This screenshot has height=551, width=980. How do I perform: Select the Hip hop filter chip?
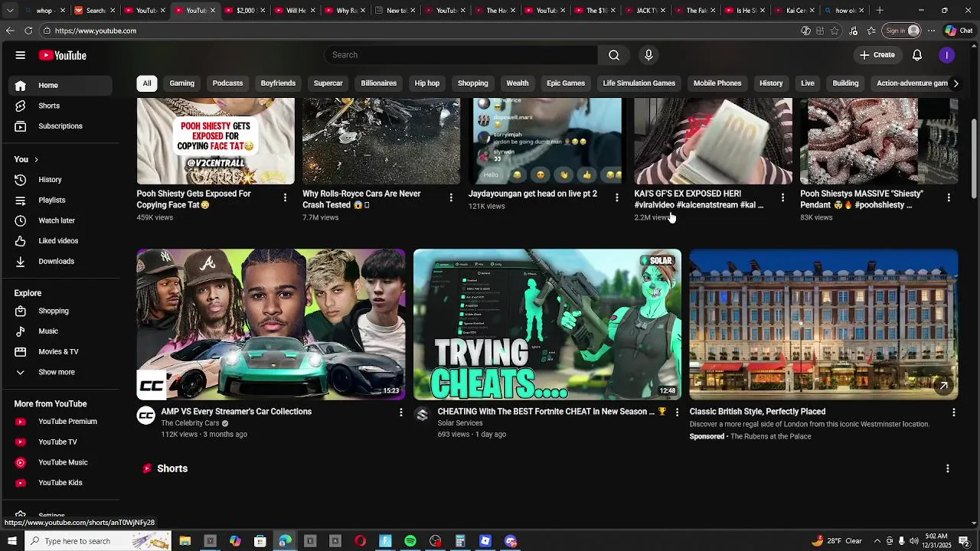click(x=427, y=83)
